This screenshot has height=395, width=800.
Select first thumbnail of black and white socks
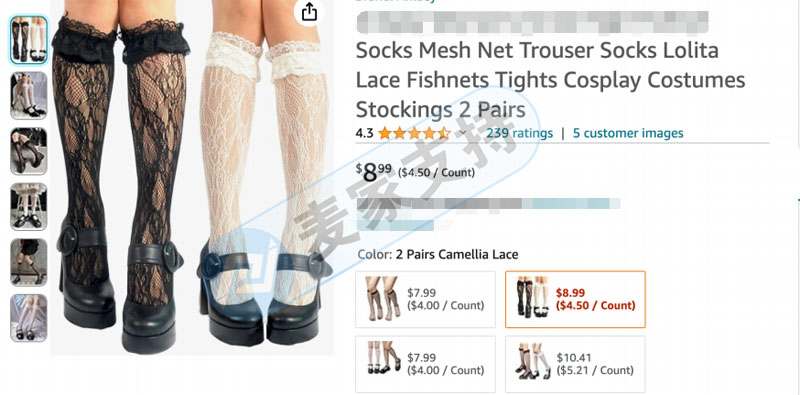pos(29,40)
